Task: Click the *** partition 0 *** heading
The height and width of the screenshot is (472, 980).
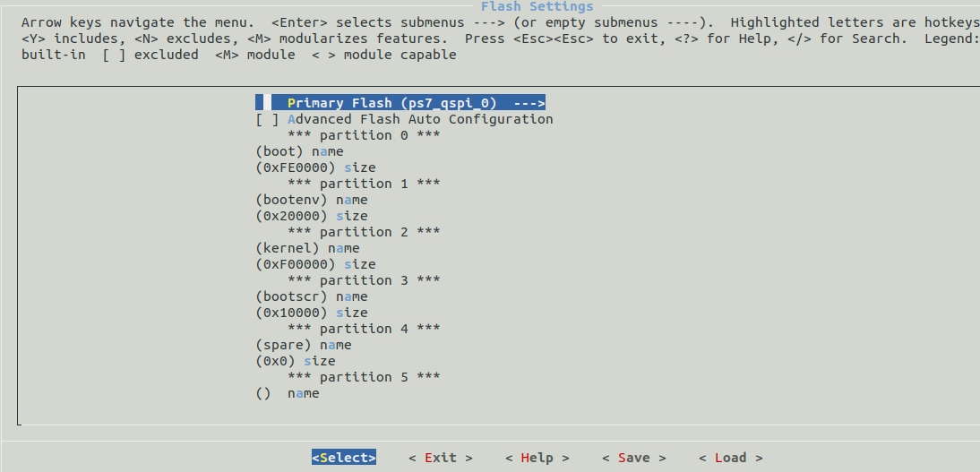Action: pos(364,135)
